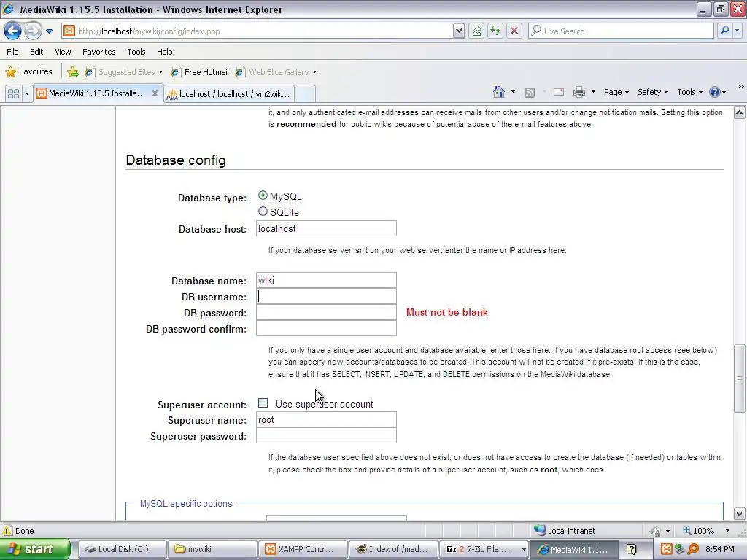Click the scrollbar up arrow

coord(740,113)
